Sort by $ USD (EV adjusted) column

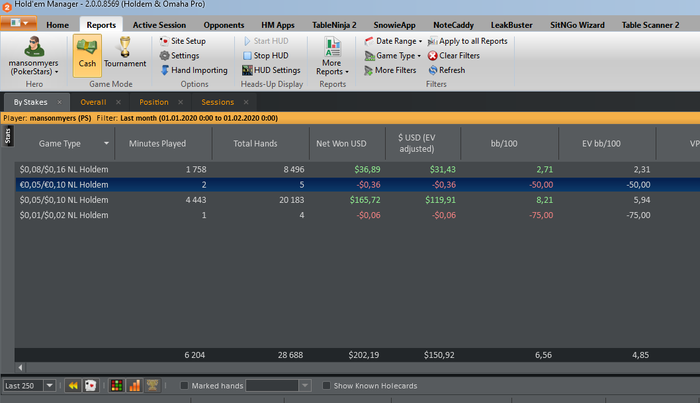pos(417,143)
